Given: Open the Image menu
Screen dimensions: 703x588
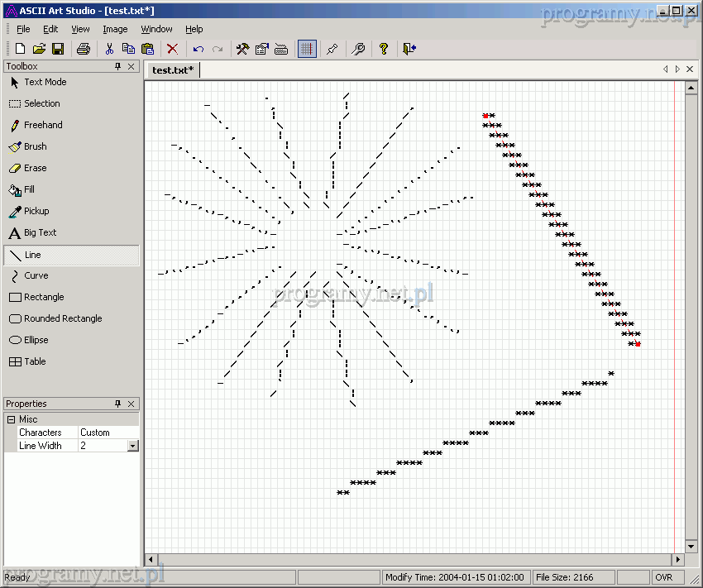Looking at the screenshot, I should pyautogui.click(x=115, y=29).
